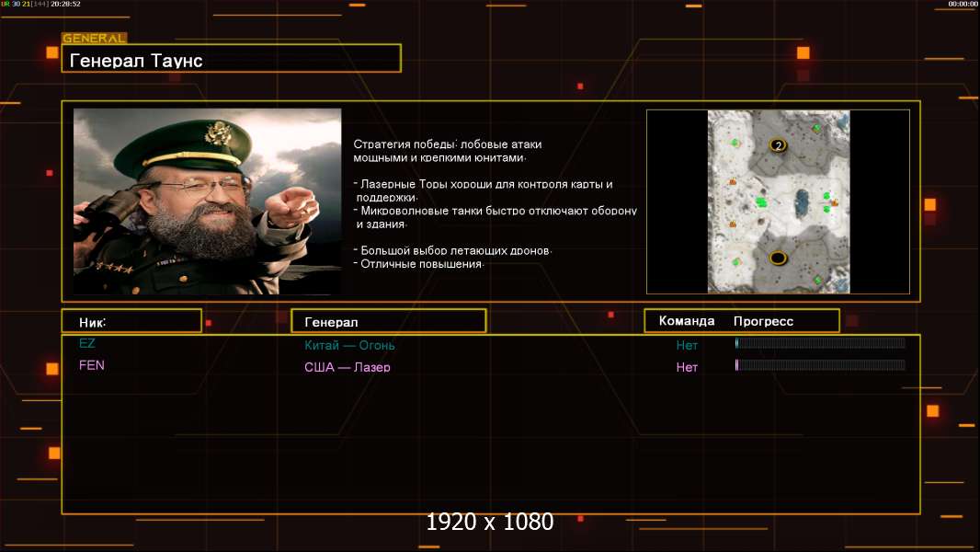Click team value 'Нет' in FEN row
The height and width of the screenshot is (552, 980).
tap(686, 367)
